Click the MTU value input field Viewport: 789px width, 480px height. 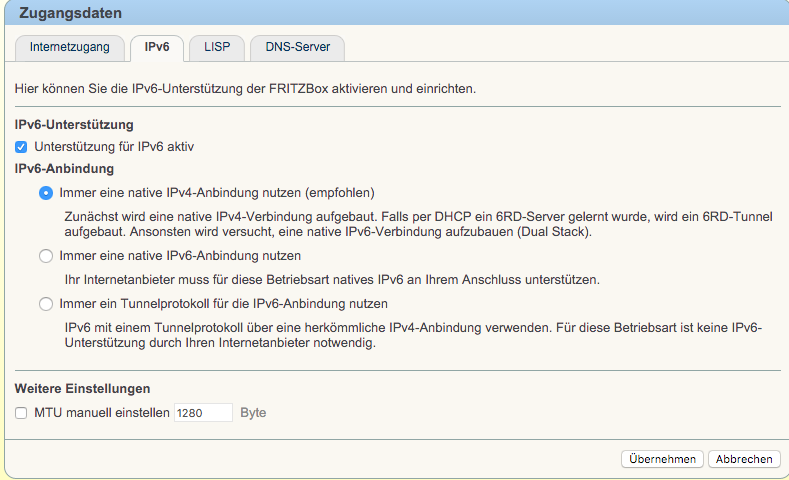[203, 413]
